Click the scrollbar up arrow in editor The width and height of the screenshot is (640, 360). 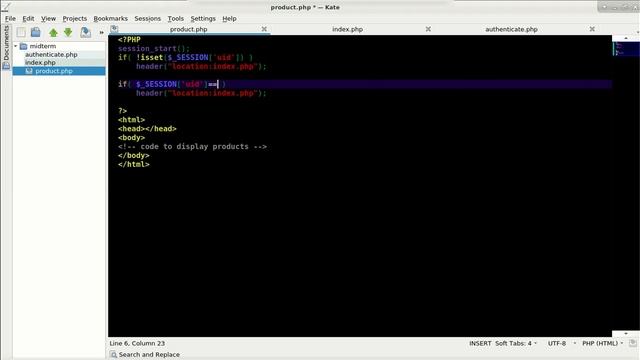pos(626,38)
